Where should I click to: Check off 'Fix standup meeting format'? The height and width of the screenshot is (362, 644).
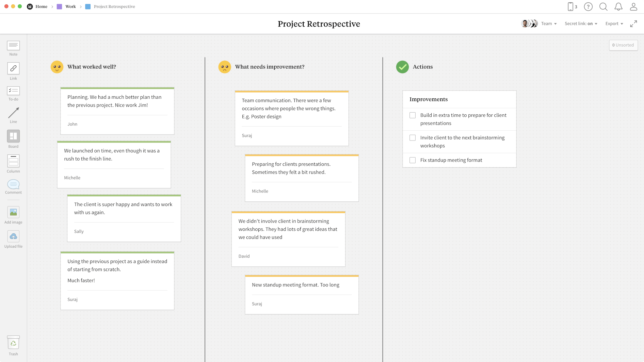[413, 160]
